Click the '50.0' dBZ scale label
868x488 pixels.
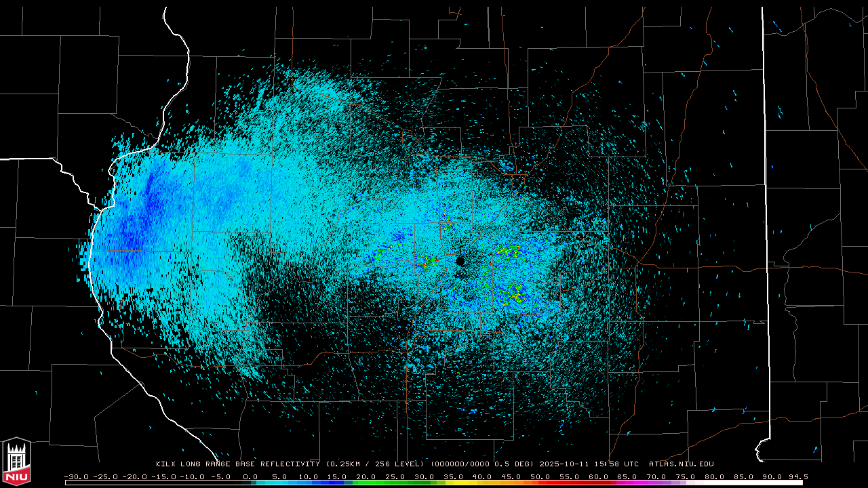540,476
